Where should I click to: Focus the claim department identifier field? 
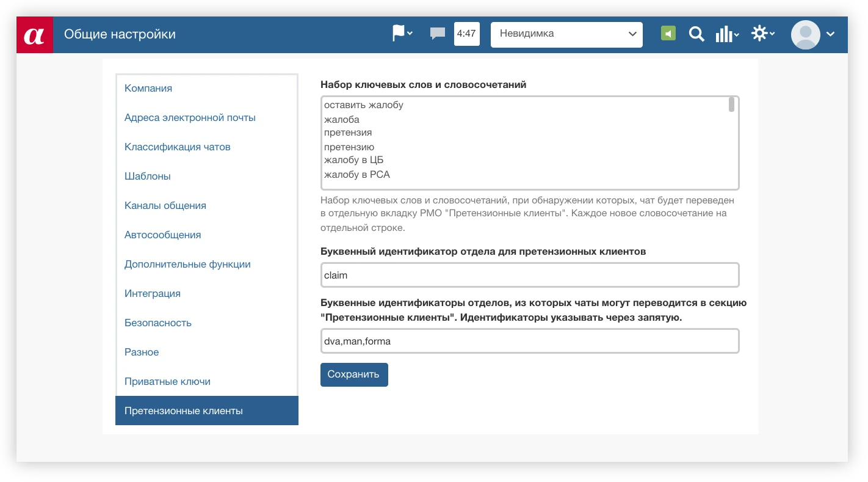click(x=530, y=275)
